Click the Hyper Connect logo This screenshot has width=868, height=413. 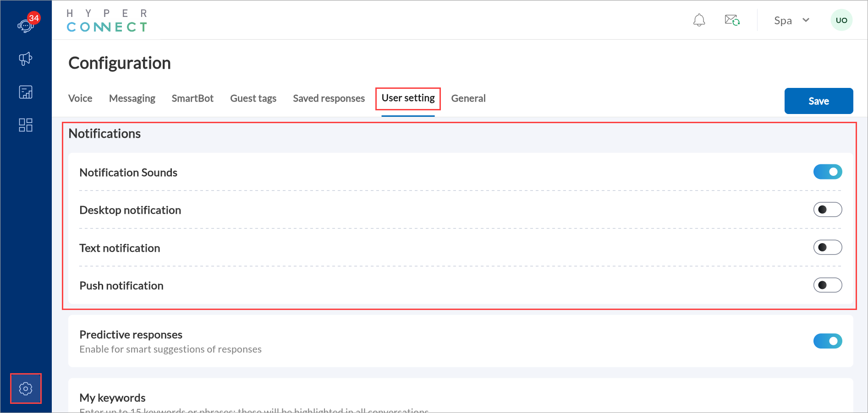click(x=107, y=21)
